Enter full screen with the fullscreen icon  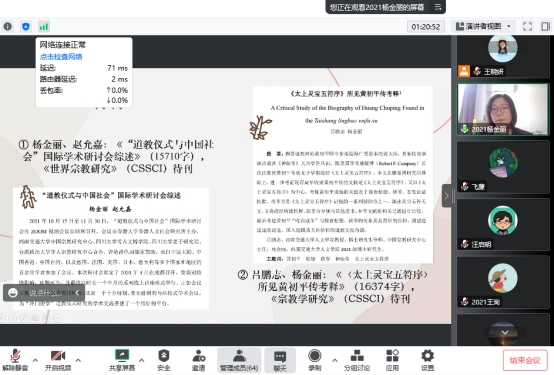click(527, 27)
